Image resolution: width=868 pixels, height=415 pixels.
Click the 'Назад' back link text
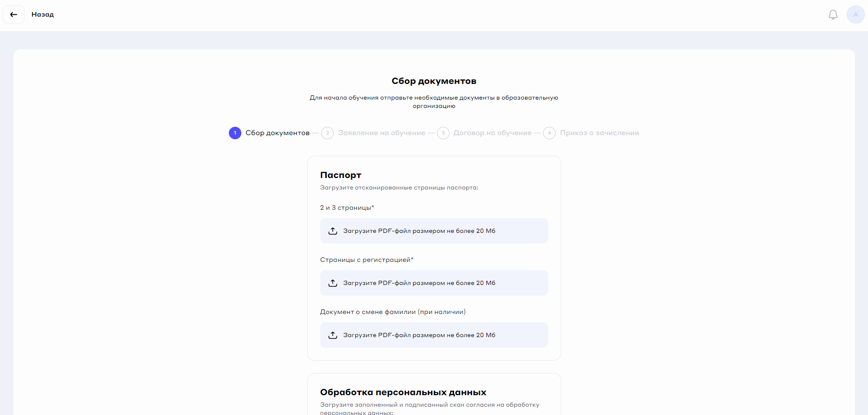click(42, 15)
